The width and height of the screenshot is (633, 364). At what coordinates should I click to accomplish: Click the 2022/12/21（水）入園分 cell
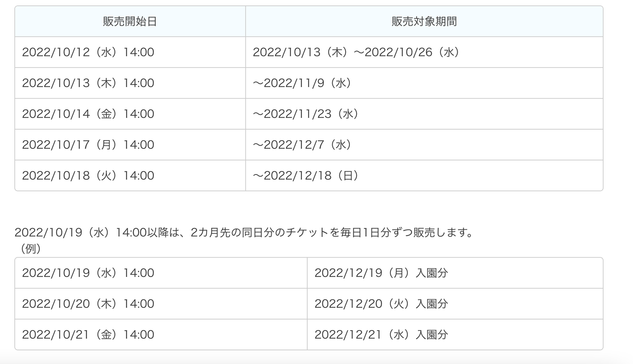pyautogui.click(x=381, y=335)
